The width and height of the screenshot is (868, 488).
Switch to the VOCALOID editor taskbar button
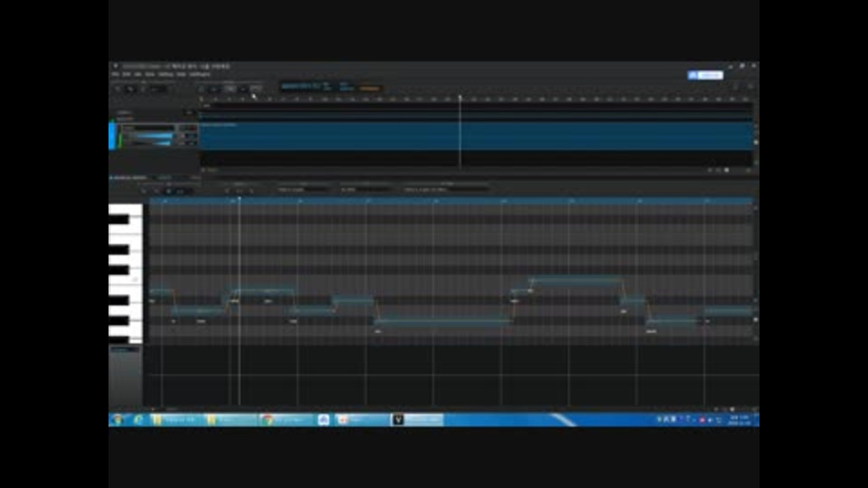point(418,420)
